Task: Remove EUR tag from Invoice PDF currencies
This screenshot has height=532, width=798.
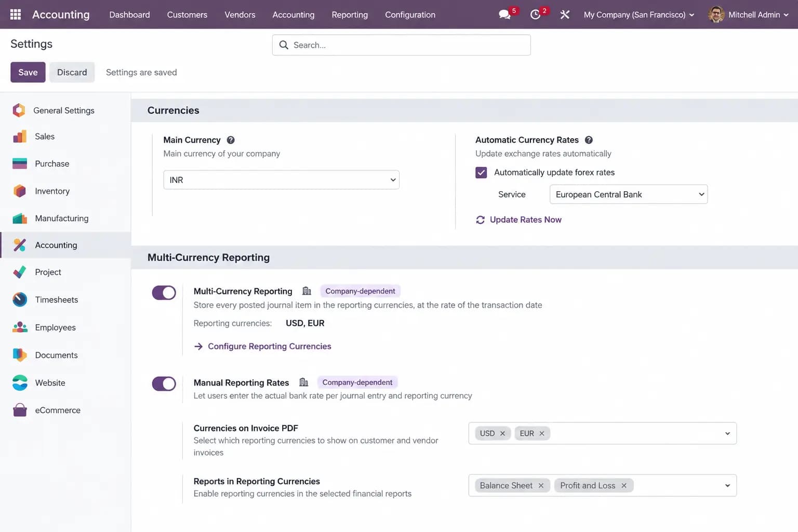Action: coord(542,433)
